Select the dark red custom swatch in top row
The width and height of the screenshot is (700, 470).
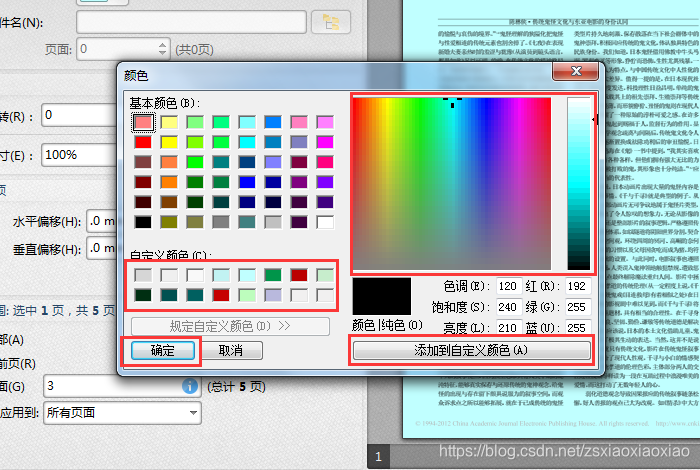pyautogui.click(x=299, y=275)
